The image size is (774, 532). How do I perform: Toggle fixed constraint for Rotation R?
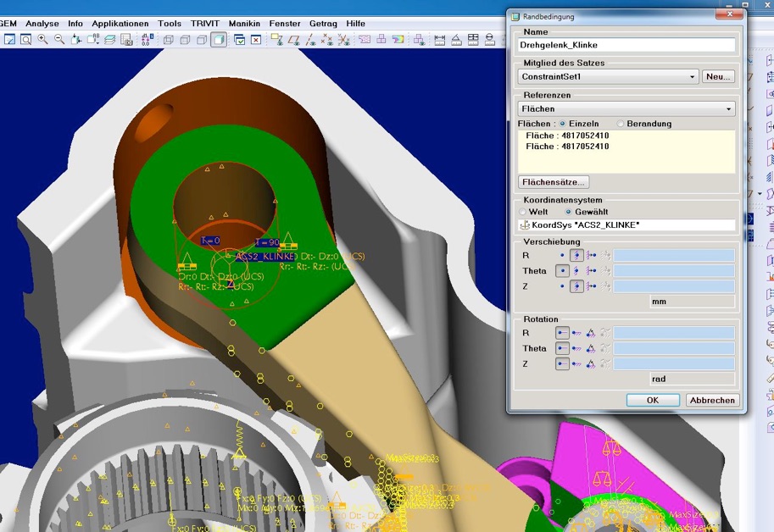coord(576,333)
